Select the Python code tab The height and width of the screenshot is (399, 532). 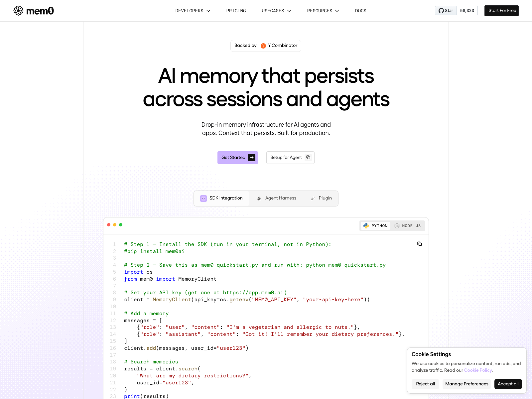(x=376, y=226)
